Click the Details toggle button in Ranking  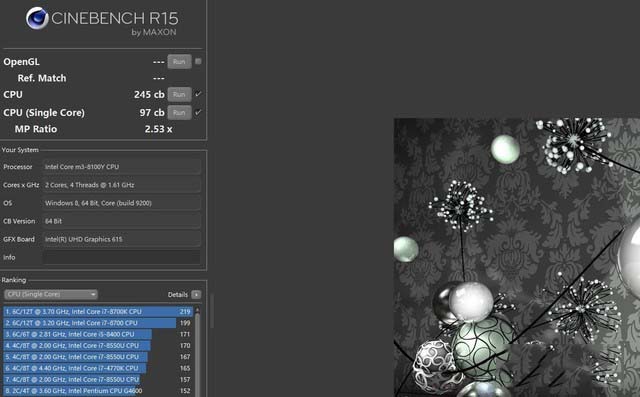196,295
